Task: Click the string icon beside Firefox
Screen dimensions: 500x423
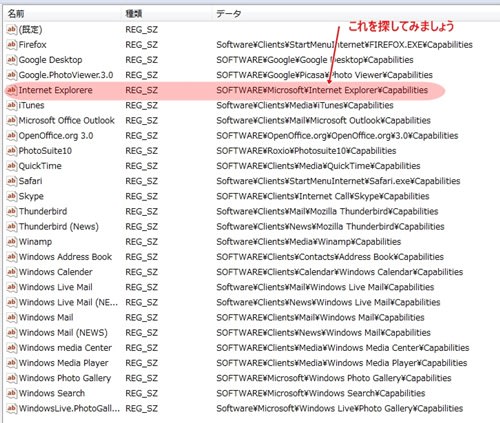Action: (11, 45)
